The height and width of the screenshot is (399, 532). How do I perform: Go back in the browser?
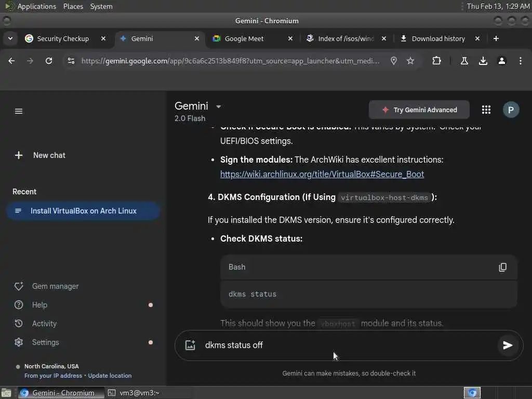[11, 61]
